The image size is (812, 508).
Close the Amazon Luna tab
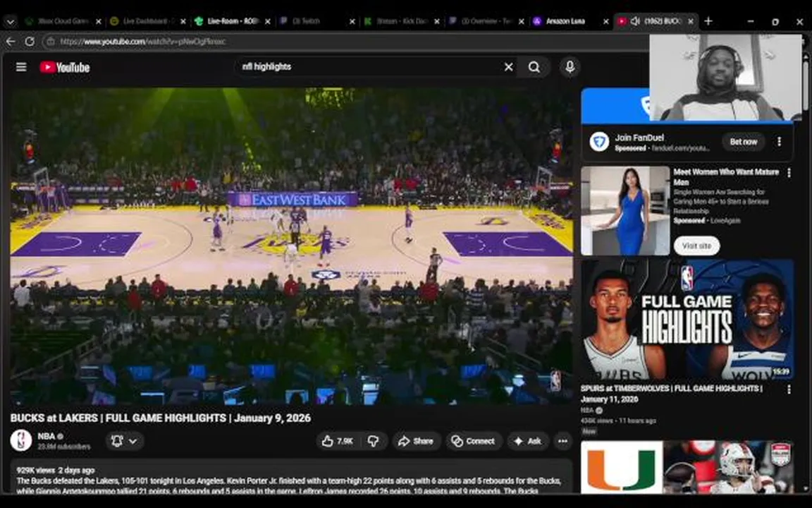tap(606, 21)
